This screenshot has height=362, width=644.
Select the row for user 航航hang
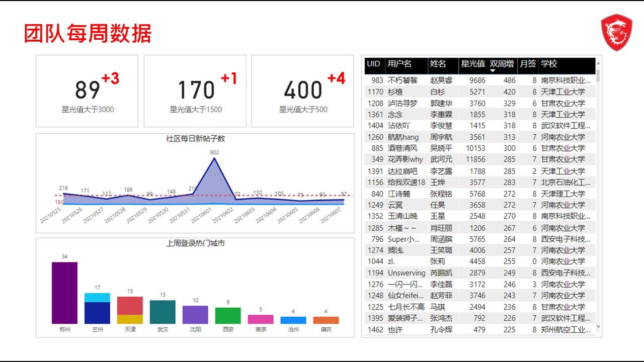click(x=480, y=137)
